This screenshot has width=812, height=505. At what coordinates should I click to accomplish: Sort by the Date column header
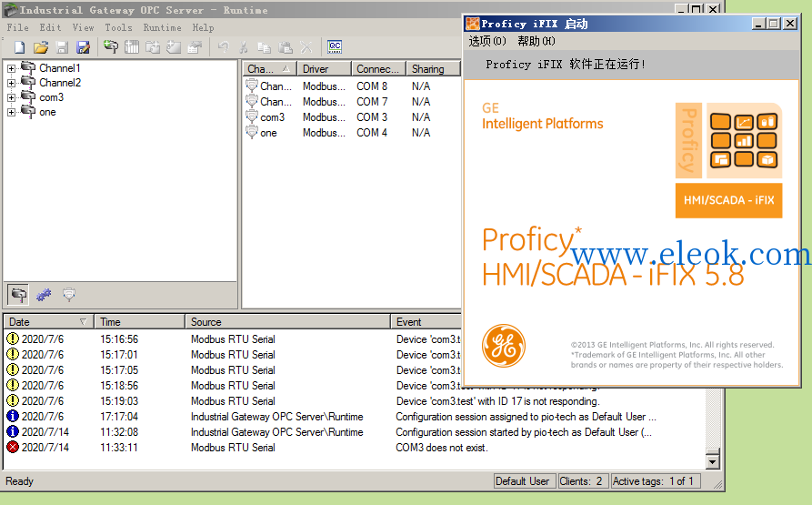tap(48, 321)
